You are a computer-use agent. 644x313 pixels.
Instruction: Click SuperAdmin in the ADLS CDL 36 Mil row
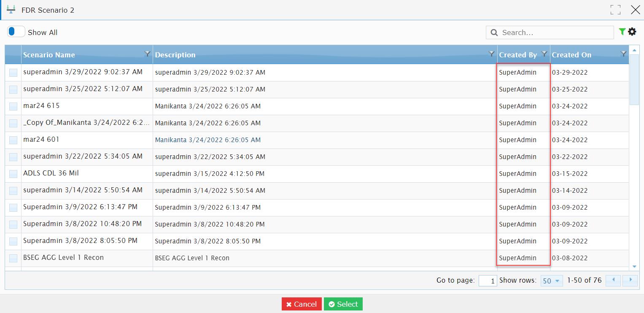tap(518, 173)
